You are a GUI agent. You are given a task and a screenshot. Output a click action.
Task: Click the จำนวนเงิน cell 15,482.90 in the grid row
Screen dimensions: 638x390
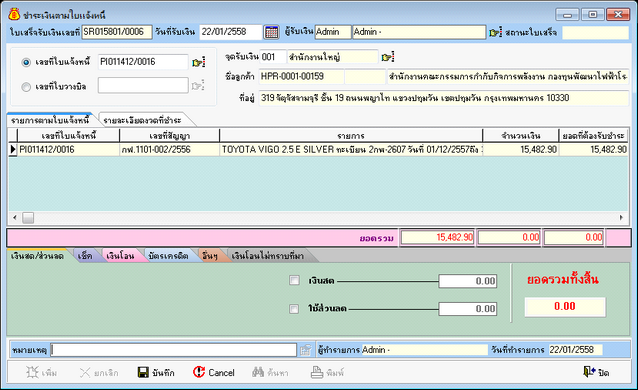520,149
